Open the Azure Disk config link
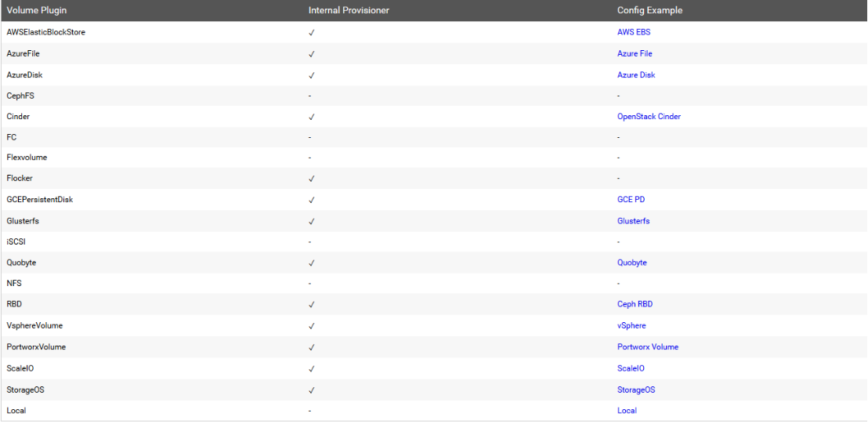Screen dimensions: 868x424 click(x=636, y=74)
